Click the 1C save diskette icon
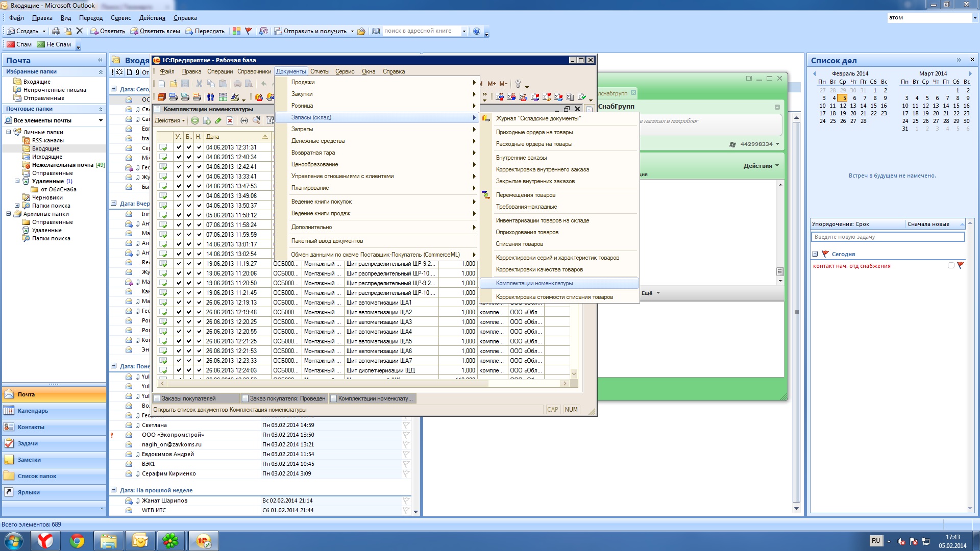980x551 pixels. [185, 84]
